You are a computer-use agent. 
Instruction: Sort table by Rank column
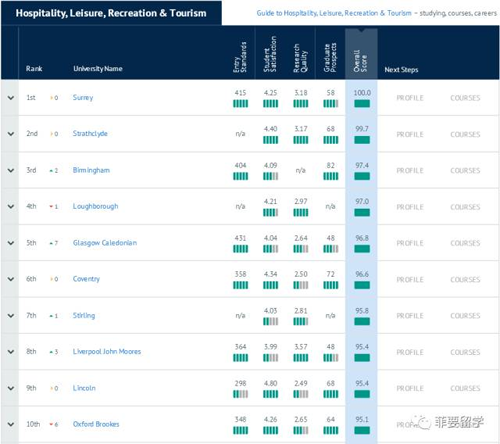coord(34,69)
